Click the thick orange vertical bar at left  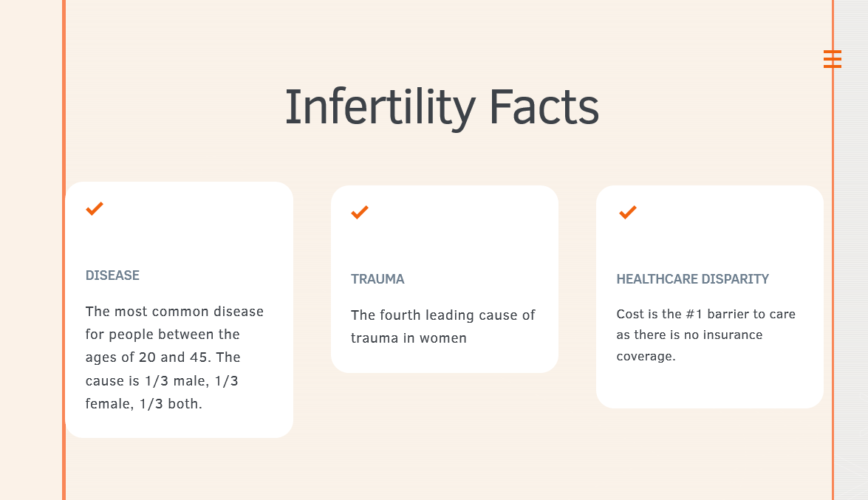[64, 250]
